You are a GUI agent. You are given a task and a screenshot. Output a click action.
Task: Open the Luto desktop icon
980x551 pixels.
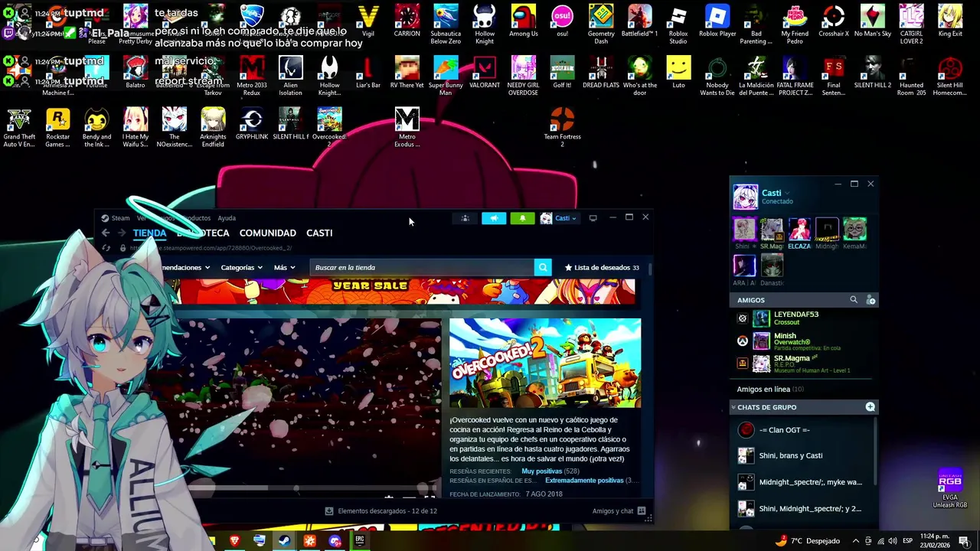coord(678,72)
